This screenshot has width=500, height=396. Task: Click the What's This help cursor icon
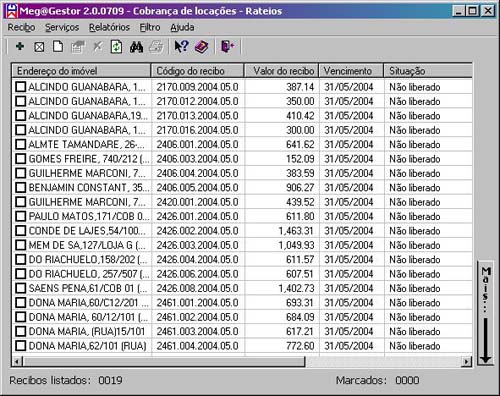tap(181, 46)
